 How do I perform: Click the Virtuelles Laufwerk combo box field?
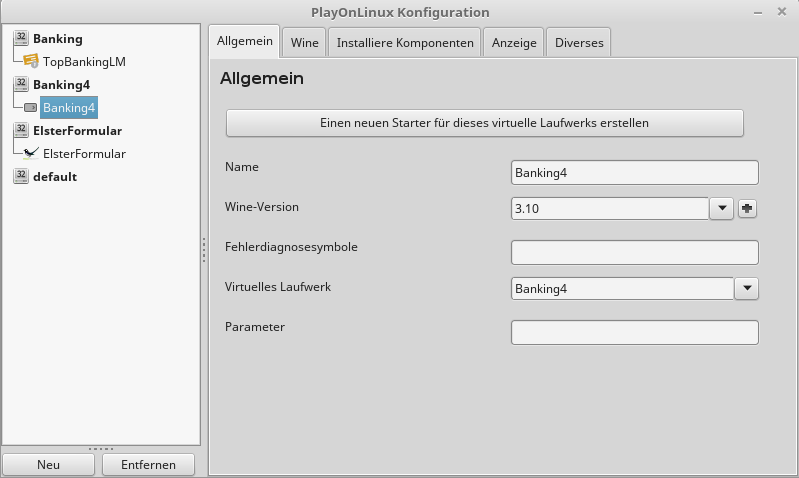pyautogui.click(x=622, y=288)
